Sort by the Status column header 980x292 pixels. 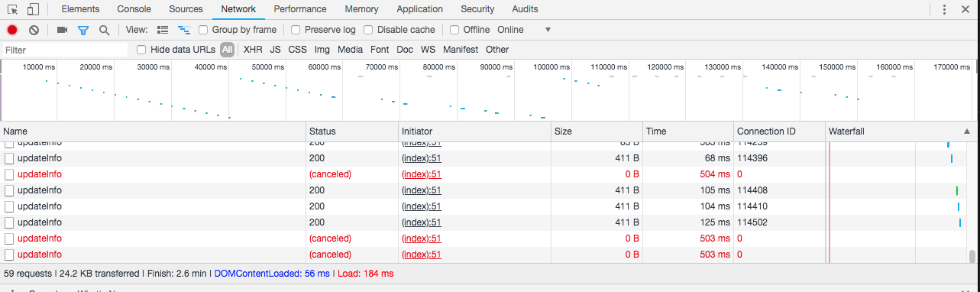[x=352, y=131]
